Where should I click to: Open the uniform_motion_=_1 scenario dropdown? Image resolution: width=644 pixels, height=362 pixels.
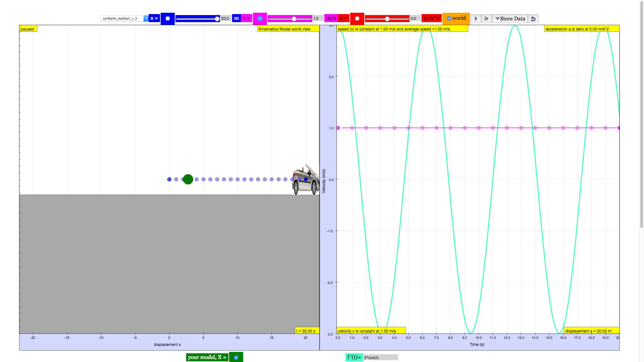coord(124,18)
